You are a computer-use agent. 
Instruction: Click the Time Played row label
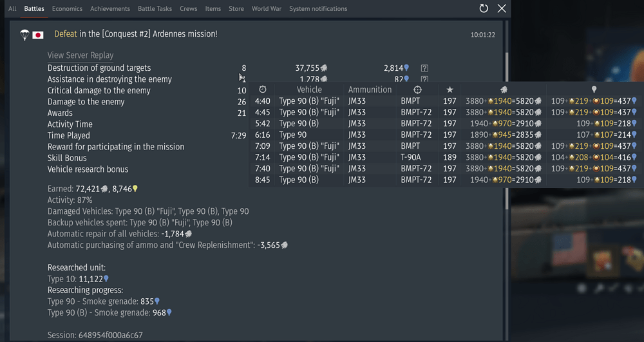(x=69, y=135)
